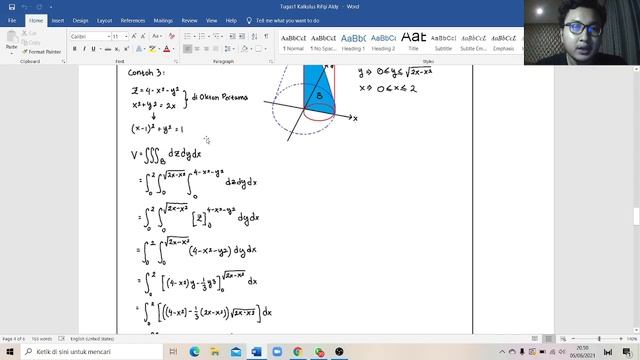Screen dimensions: 640x360
Task: Apply red font color
Action: 167,49
